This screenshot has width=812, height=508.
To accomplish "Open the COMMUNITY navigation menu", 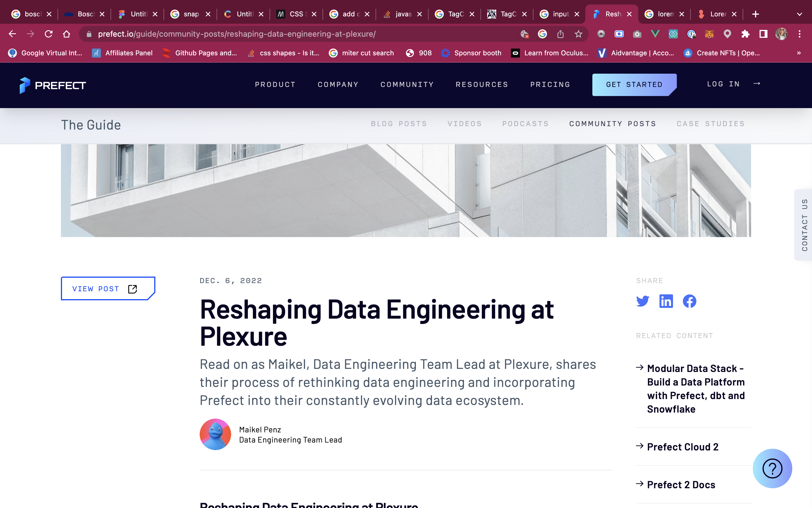I will point(407,84).
